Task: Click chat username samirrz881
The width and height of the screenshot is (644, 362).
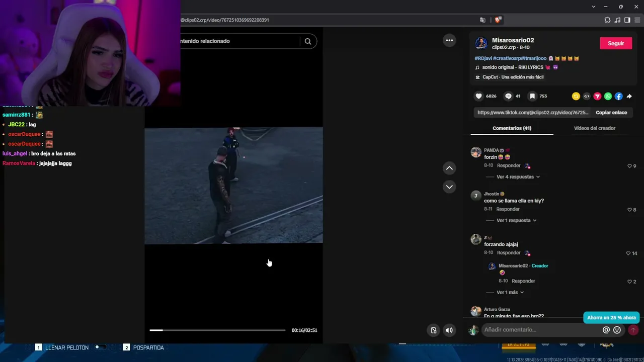Action: (16, 115)
